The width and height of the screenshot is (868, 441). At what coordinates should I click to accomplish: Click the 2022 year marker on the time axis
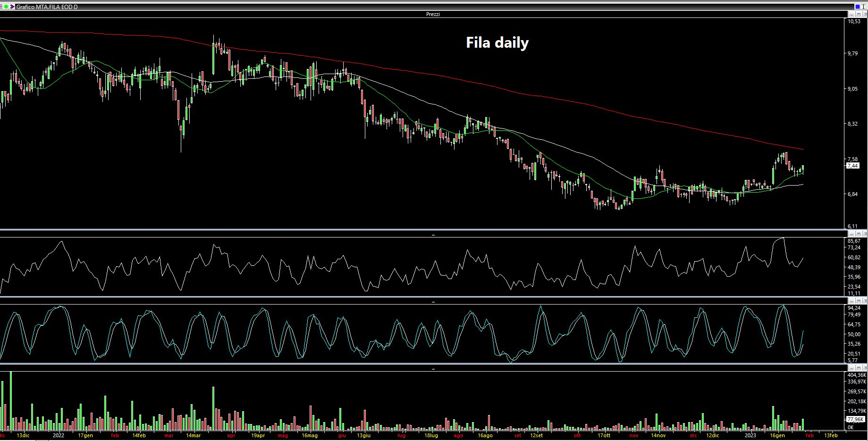pyautogui.click(x=59, y=435)
